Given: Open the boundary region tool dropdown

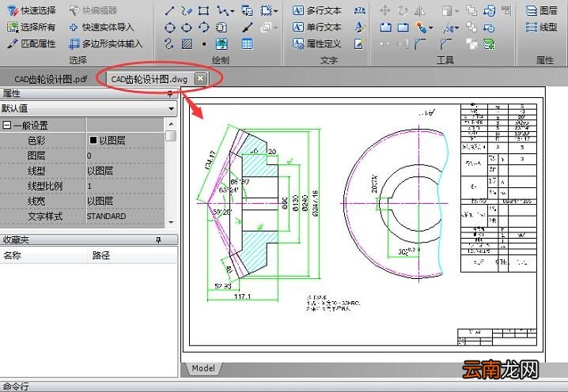Looking at the screenshot, I should [276, 11].
